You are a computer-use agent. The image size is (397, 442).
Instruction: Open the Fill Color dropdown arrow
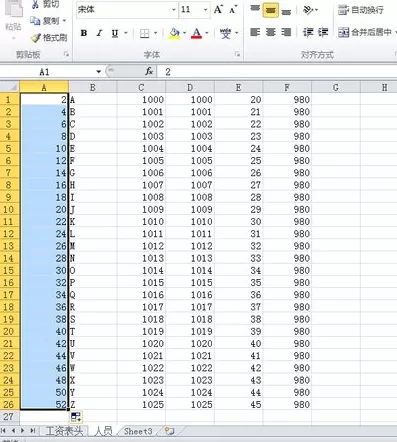point(184,33)
